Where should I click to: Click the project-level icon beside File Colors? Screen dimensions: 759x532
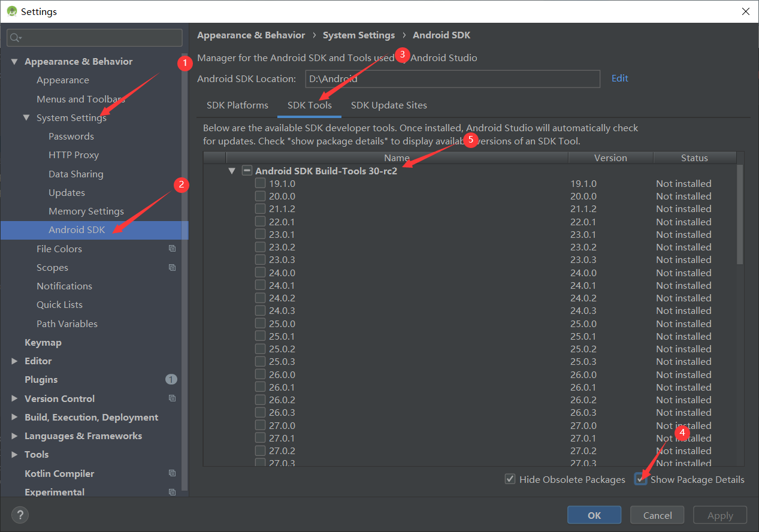[172, 249]
